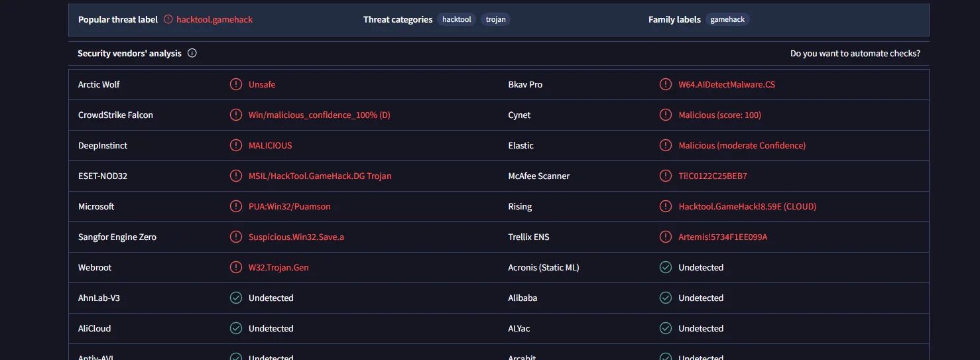Select the trojan threat category tag
The width and height of the screenshot is (980, 360).
495,20
